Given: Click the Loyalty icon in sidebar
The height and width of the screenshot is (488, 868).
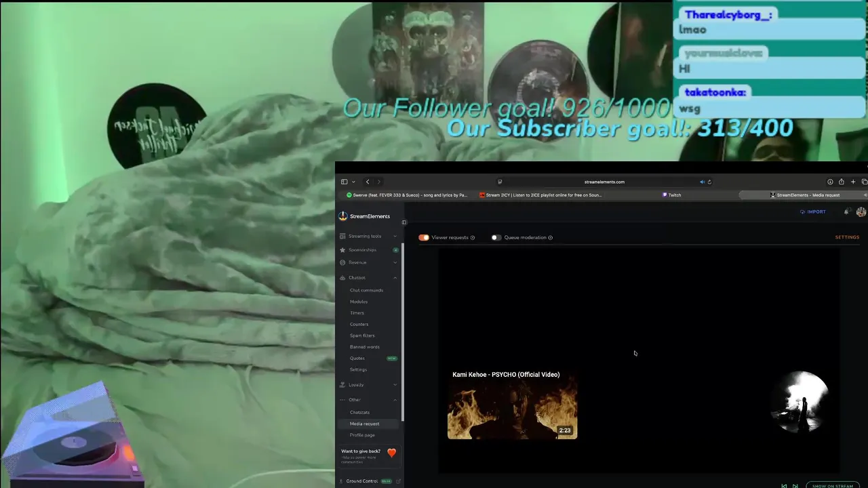Looking at the screenshot, I should coord(342,385).
